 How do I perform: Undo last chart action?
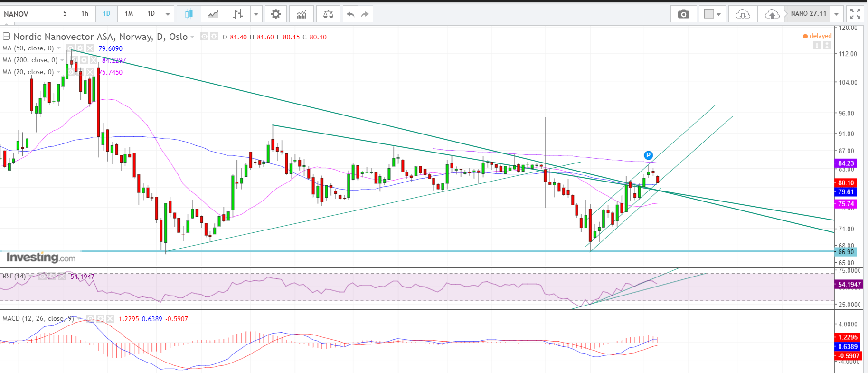pos(350,14)
